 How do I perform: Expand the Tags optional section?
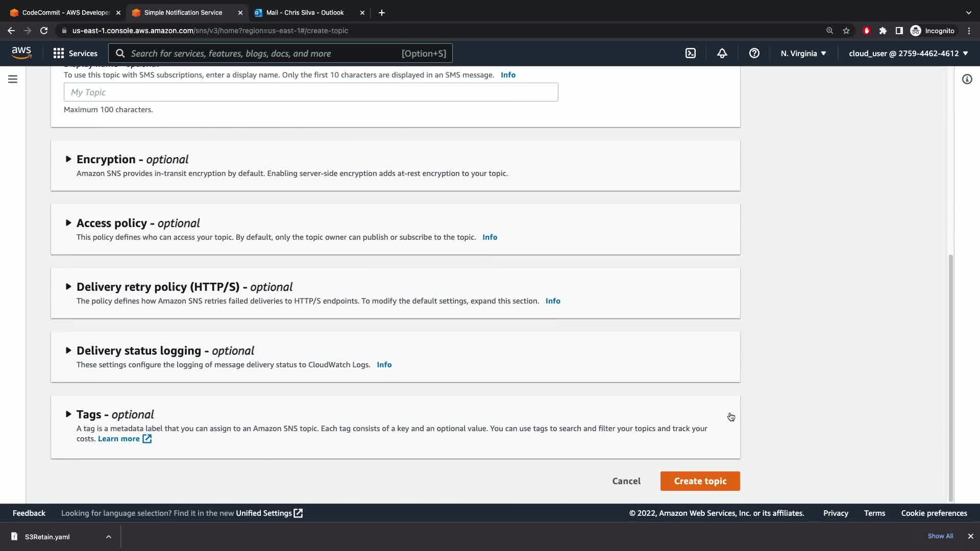point(68,414)
